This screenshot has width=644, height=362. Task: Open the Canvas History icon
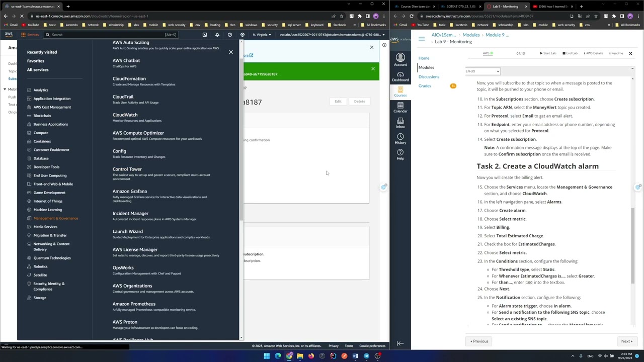coord(400,138)
